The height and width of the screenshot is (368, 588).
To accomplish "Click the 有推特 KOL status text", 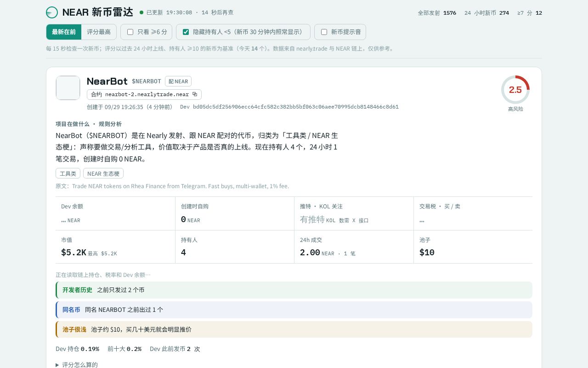I will click(x=334, y=220).
